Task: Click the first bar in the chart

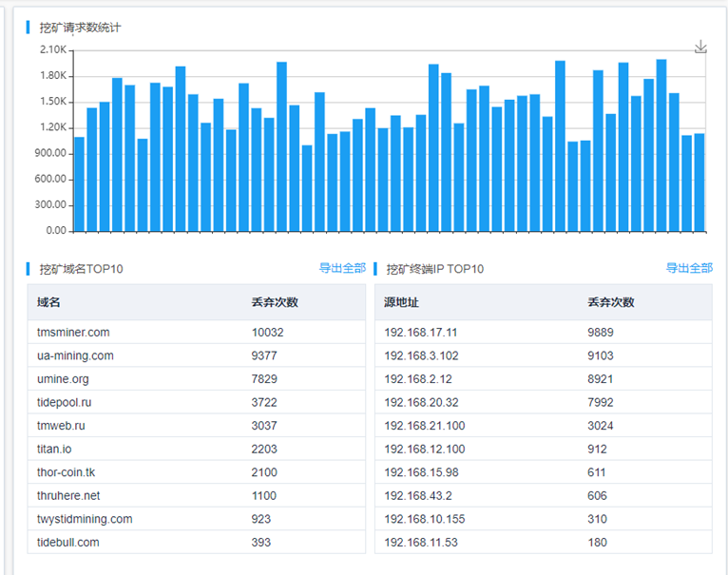Action: (x=79, y=184)
